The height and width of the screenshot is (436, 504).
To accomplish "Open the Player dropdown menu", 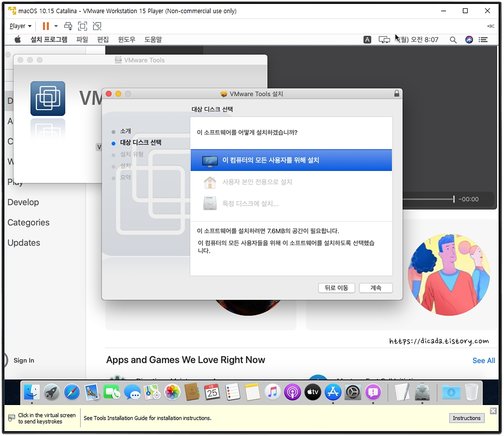I will pyautogui.click(x=20, y=26).
